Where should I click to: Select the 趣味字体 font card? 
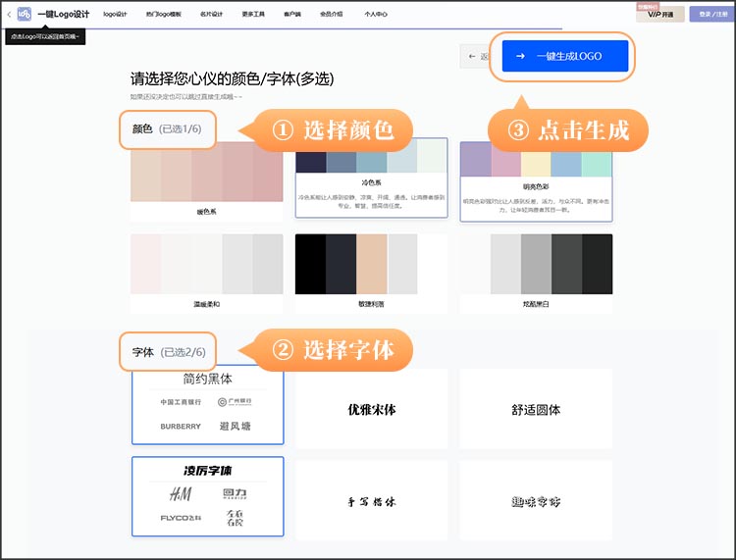point(536,500)
